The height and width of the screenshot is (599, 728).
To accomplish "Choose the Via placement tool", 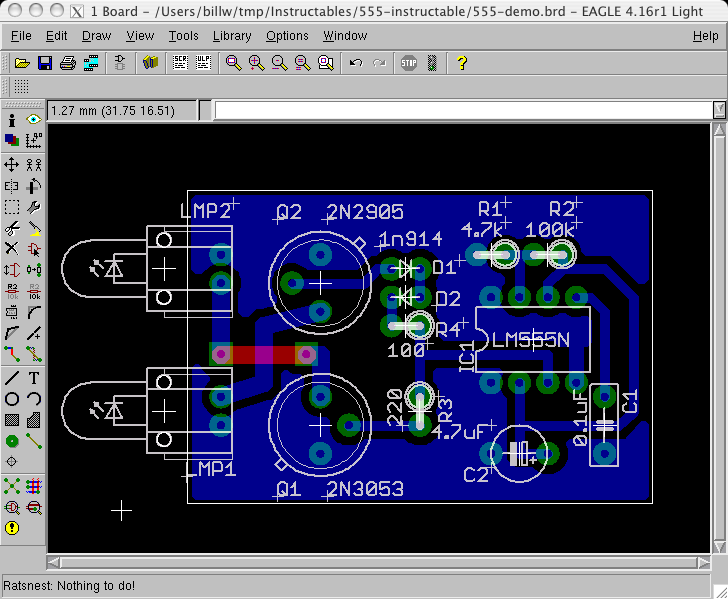I will click(12, 441).
